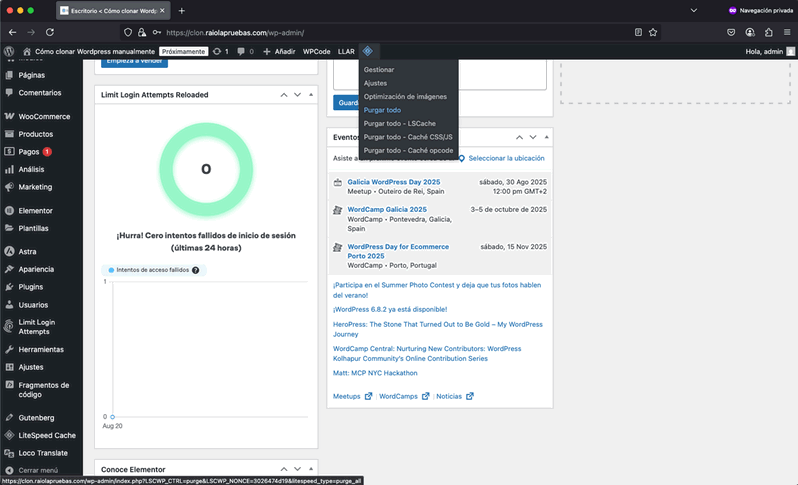Move the Eventos widget up
The width and height of the screenshot is (798, 485).
tap(519, 137)
